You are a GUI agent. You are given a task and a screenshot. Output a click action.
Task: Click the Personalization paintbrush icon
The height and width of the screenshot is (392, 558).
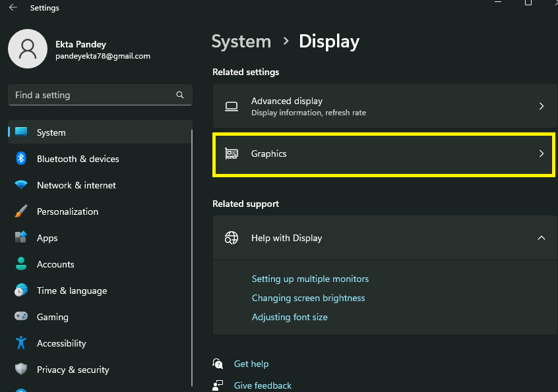pyautogui.click(x=21, y=211)
